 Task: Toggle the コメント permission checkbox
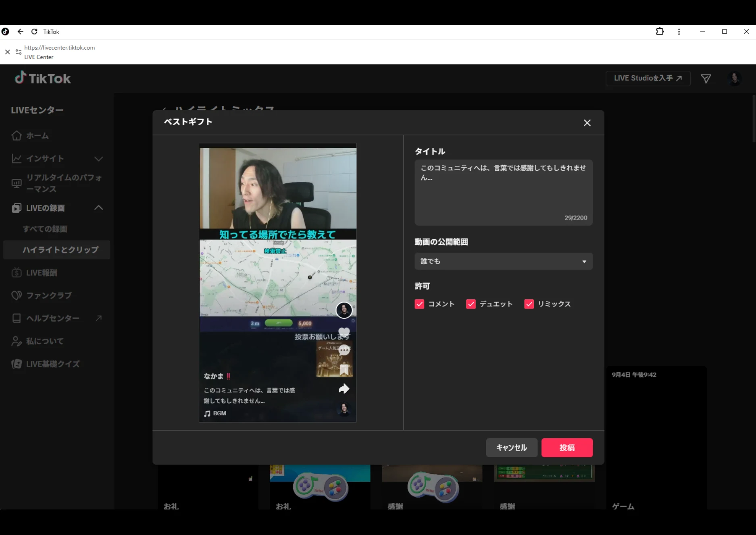pos(419,304)
